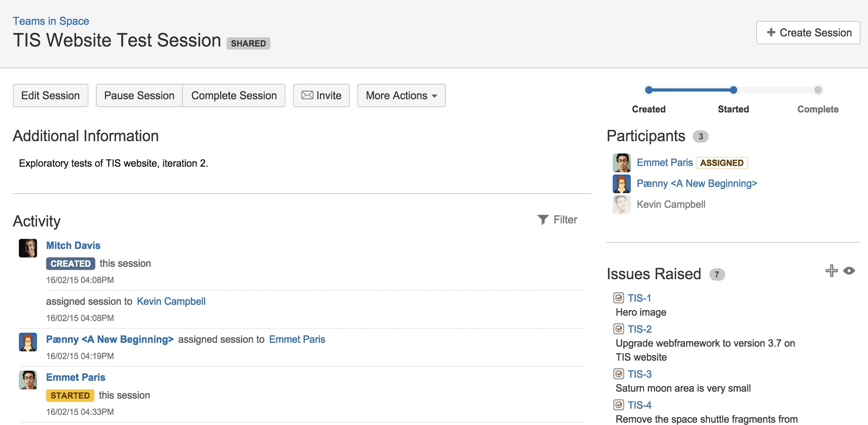
Task: Click Emmet Paris's avatar under Participants
Action: click(x=621, y=162)
